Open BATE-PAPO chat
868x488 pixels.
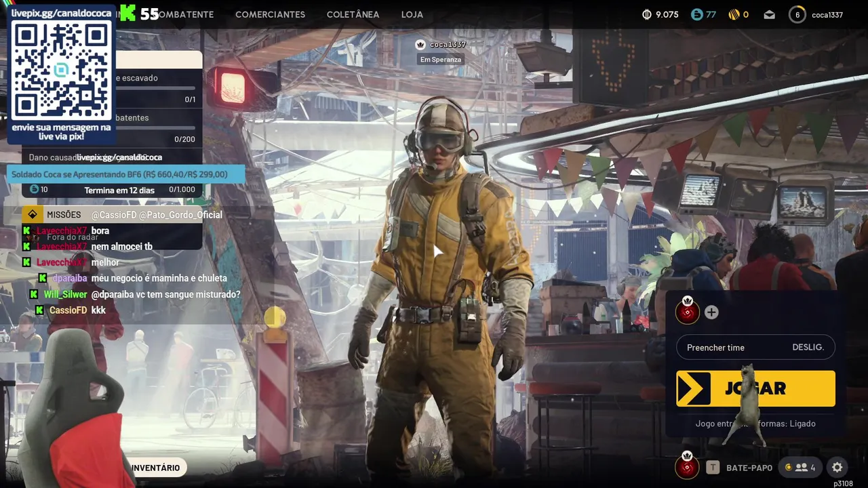[x=749, y=468]
